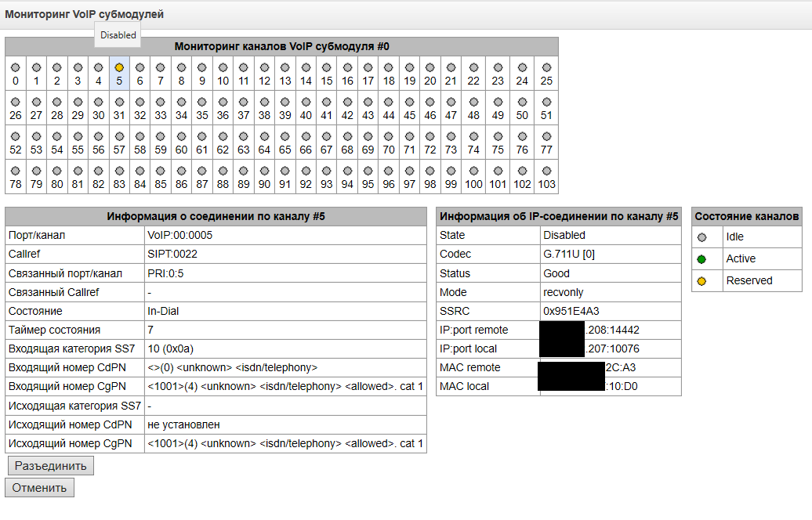Click the VoIP:00:0005 port value
The image size is (812, 520).
[180, 235]
